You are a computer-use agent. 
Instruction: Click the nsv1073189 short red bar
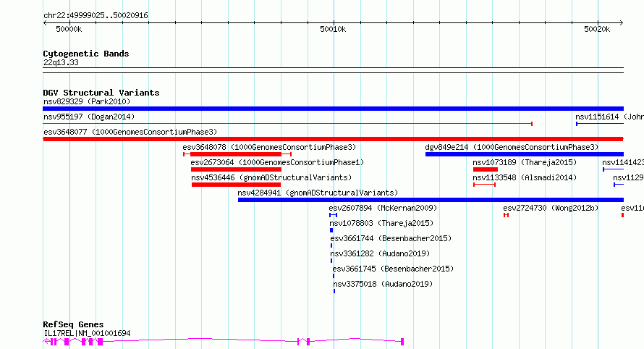(486, 169)
